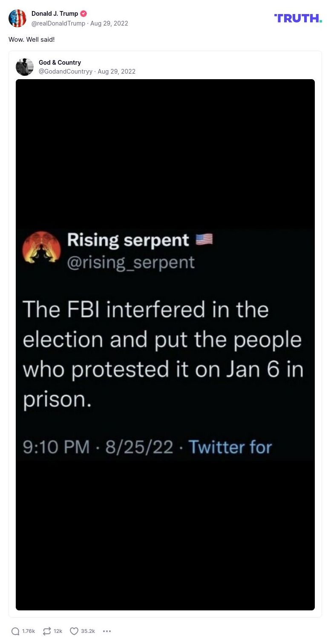Click the God & Country account name
This screenshot has height=644, width=331.
pos(60,63)
